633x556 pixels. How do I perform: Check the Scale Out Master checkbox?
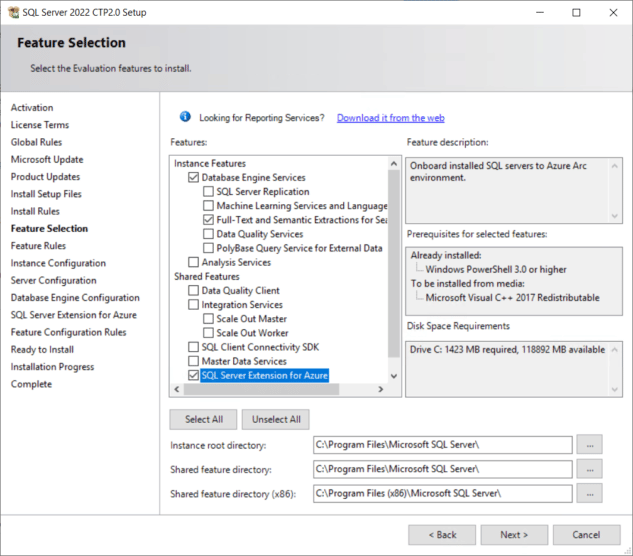click(208, 319)
